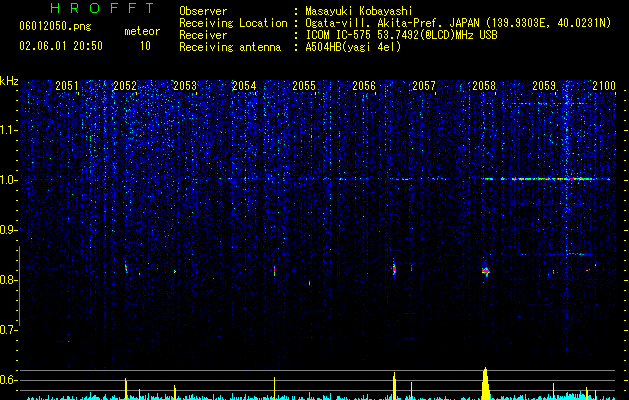Click the 2059 time marker

click(544, 86)
